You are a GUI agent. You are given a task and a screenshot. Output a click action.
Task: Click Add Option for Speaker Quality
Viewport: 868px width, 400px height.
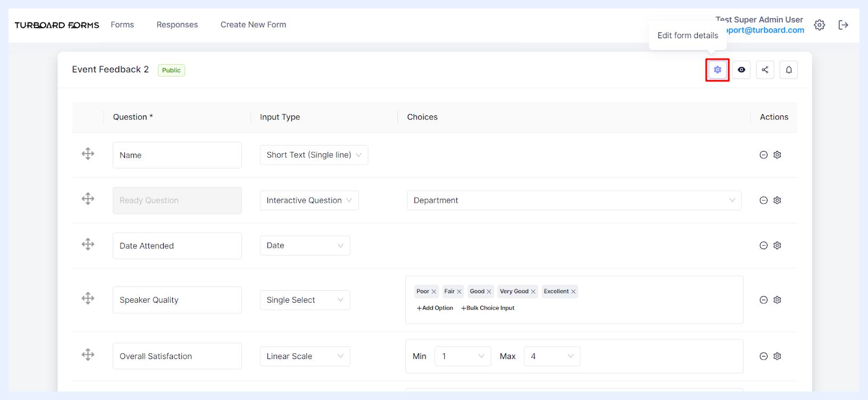[435, 308]
